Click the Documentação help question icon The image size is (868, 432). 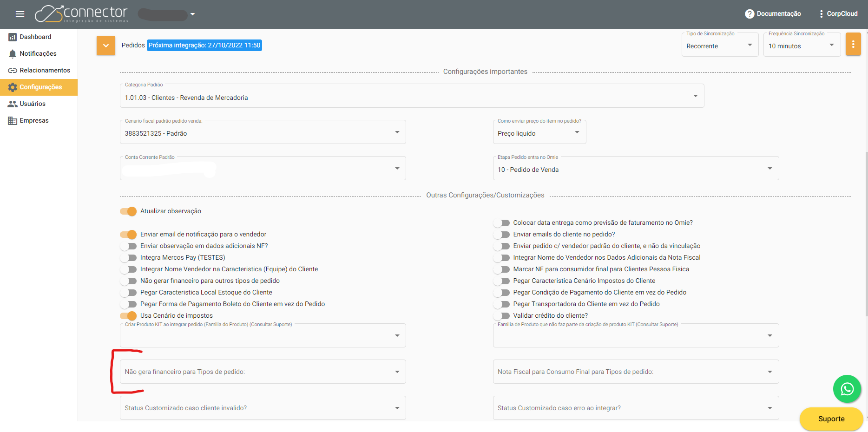pyautogui.click(x=750, y=14)
